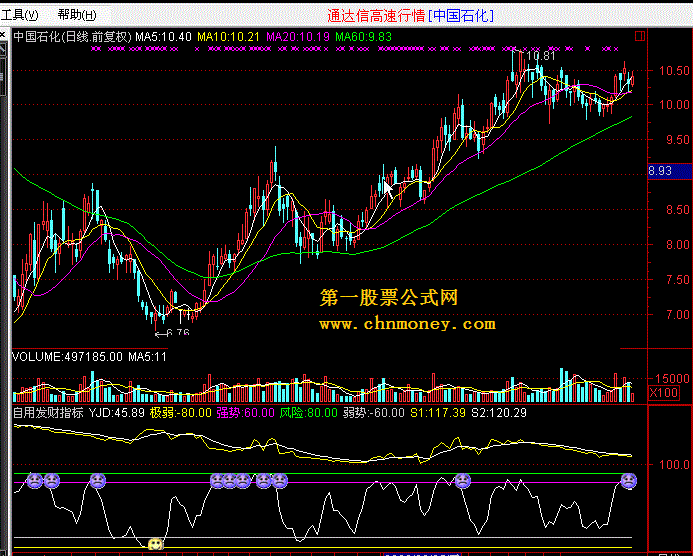Click the leftmost sad face marker on the indicator
This screenshot has width=693, height=556.
[35, 480]
